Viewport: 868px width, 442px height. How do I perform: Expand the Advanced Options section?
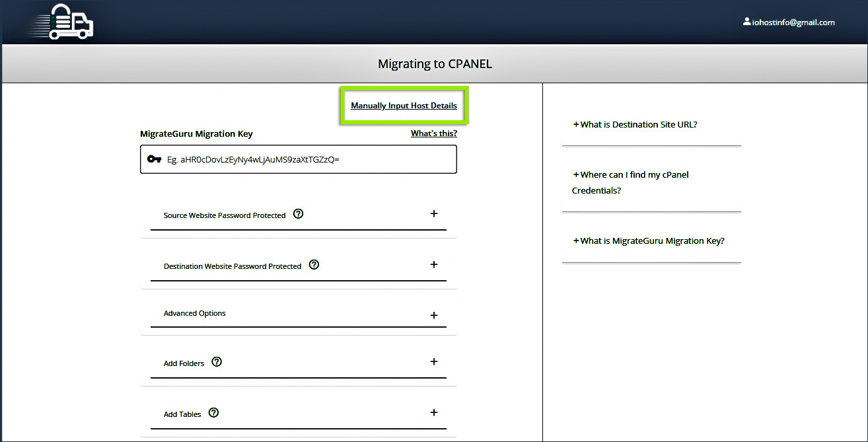(434, 315)
